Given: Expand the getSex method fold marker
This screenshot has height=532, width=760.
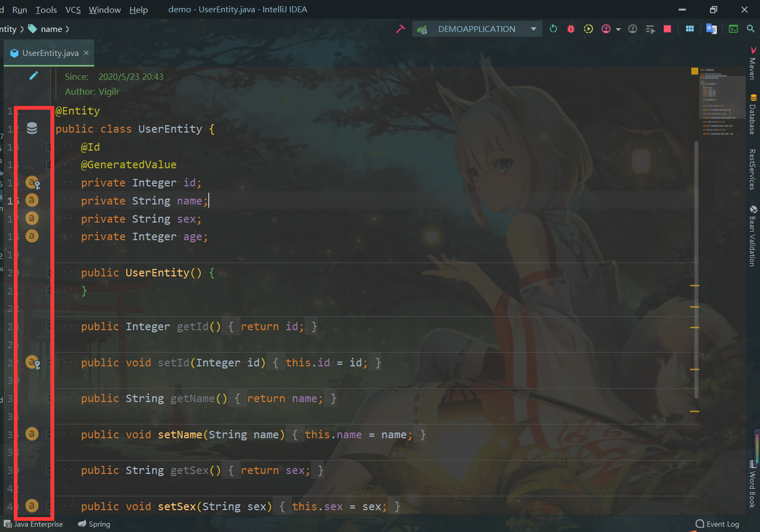Looking at the screenshot, I should click(48, 470).
